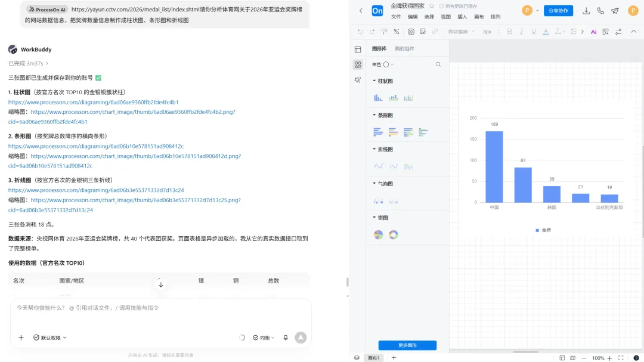Open the templates layout sidebar icon
Screen dimensions: 644x362
point(358,49)
